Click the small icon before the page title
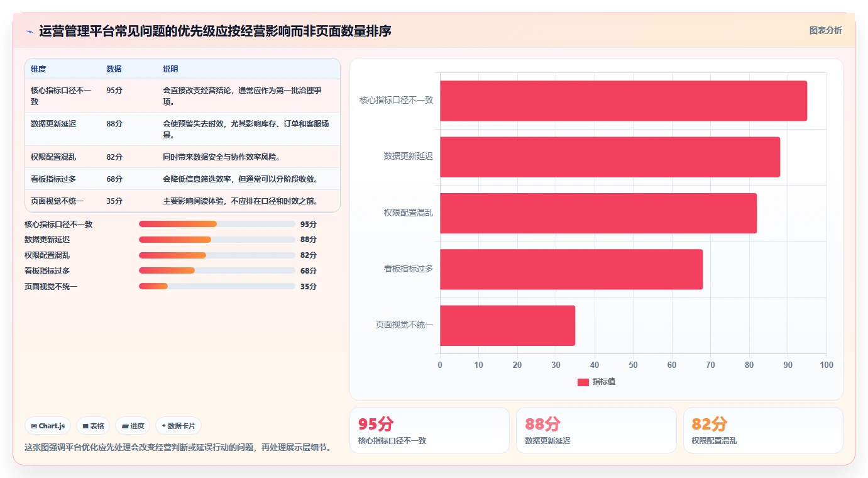 (x=30, y=31)
